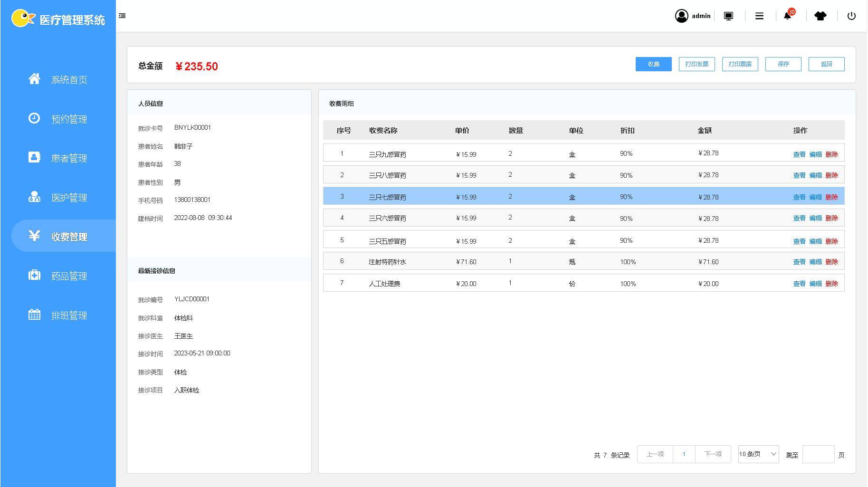Screen dimensions: 868x487
Task: Click the admin user avatar
Action: (682, 16)
